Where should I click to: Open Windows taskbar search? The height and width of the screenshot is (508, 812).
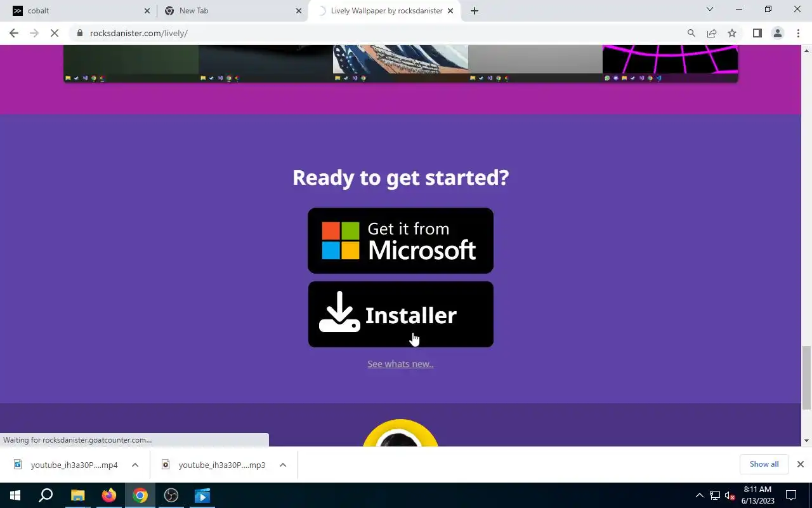pos(46,495)
